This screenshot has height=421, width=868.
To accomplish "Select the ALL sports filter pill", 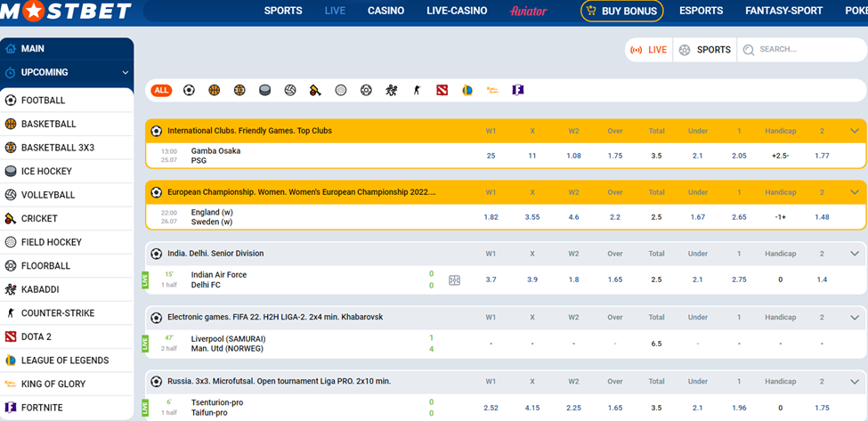I will 162,90.
